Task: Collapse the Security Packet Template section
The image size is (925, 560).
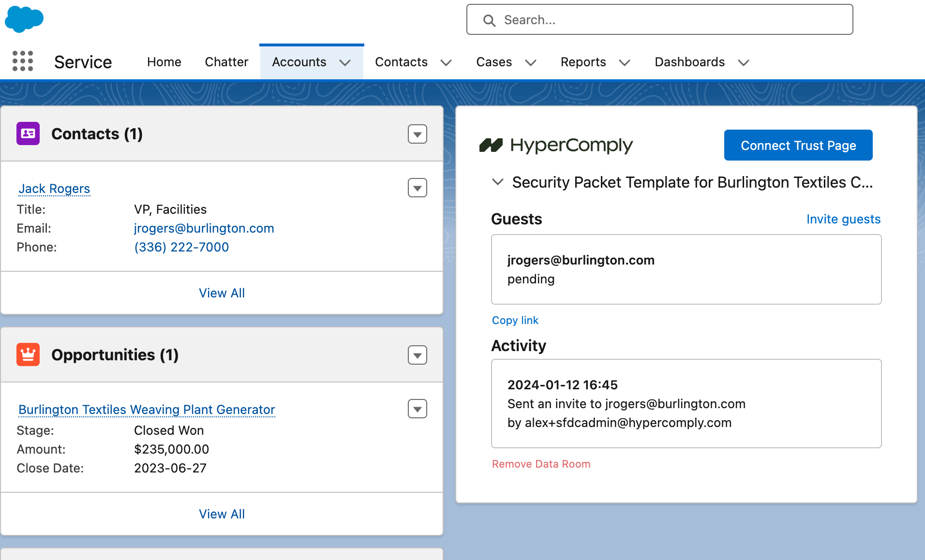Action: [x=497, y=182]
